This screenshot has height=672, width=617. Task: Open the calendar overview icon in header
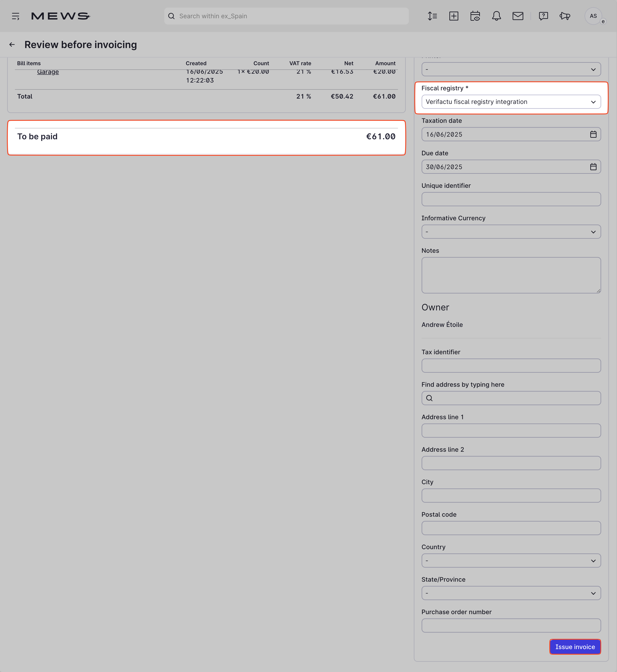point(475,16)
